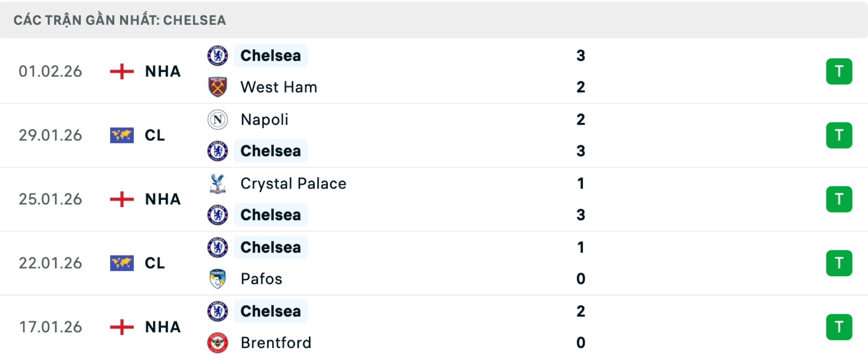Expand the header CÁC TRẬN GẦN NHẤT: CHELSEA

(x=120, y=19)
